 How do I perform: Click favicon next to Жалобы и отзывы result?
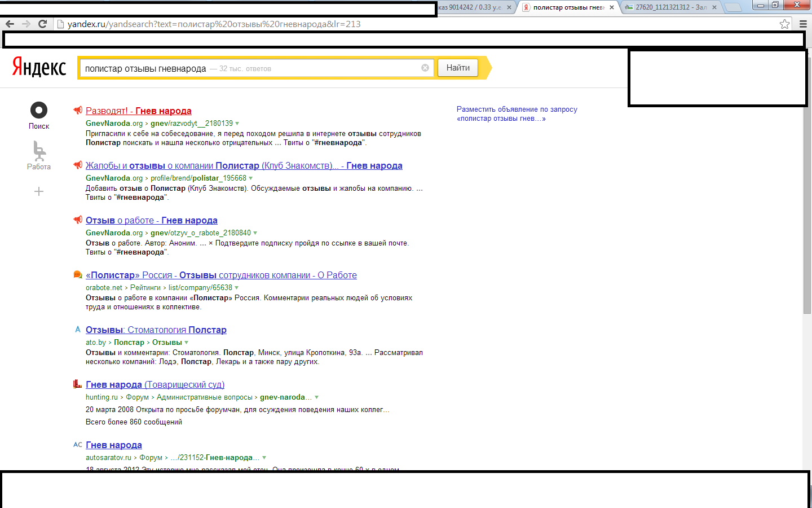[78, 165]
